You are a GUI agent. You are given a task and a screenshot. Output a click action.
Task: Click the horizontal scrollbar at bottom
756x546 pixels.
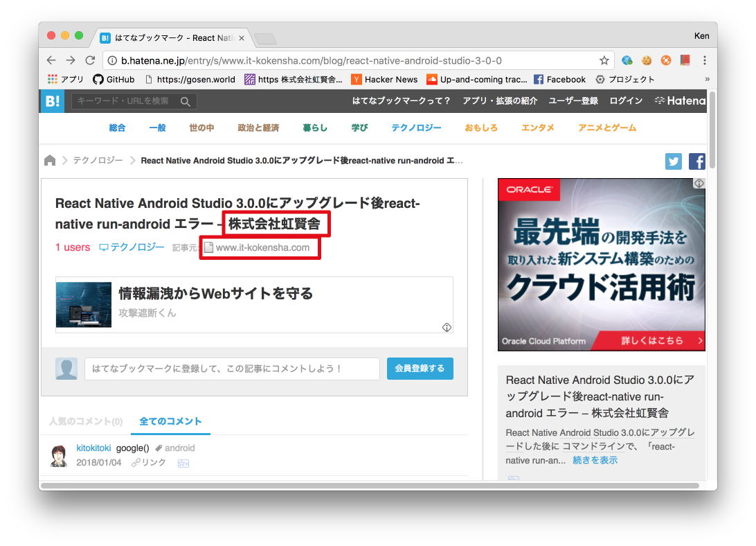tap(370, 486)
